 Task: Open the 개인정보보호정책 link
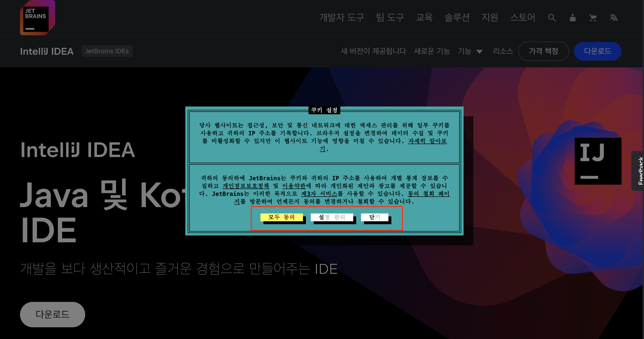pyautogui.click(x=246, y=186)
